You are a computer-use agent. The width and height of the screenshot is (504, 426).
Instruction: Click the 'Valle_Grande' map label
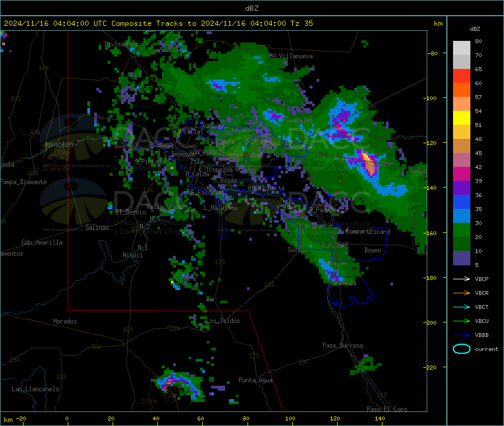166,206
